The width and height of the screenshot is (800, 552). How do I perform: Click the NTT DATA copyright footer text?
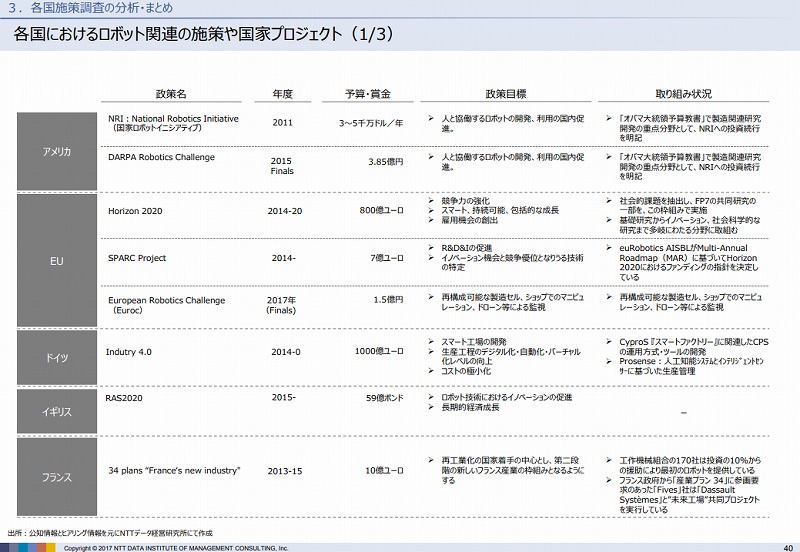click(x=175, y=547)
